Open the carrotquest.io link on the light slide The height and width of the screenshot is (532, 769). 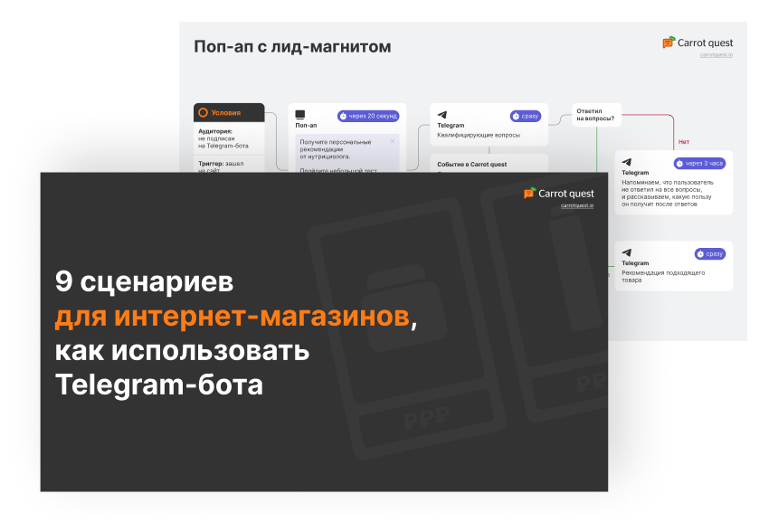(716, 55)
